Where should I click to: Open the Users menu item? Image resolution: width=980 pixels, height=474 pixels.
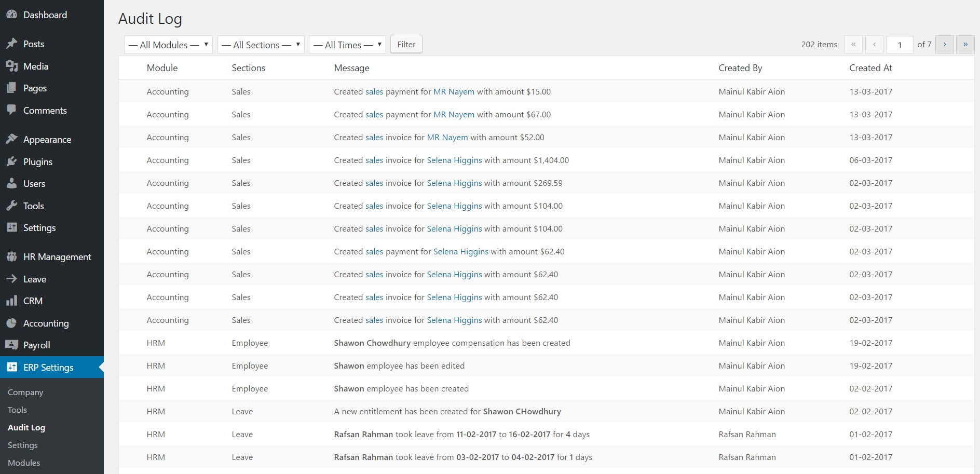[52, 183]
